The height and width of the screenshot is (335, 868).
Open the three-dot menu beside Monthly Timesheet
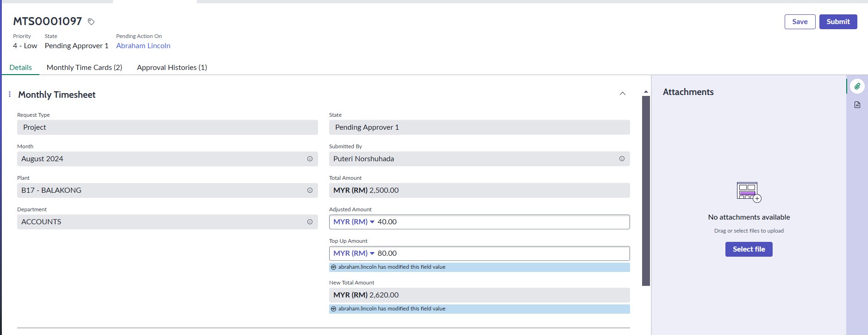pyautogui.click(x=10, y=95)
